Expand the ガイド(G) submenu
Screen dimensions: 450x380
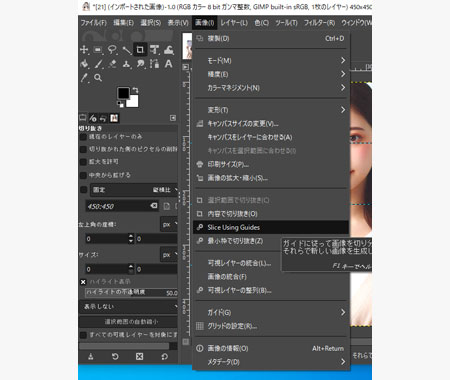pyautogui.click(x=271, y=312)
